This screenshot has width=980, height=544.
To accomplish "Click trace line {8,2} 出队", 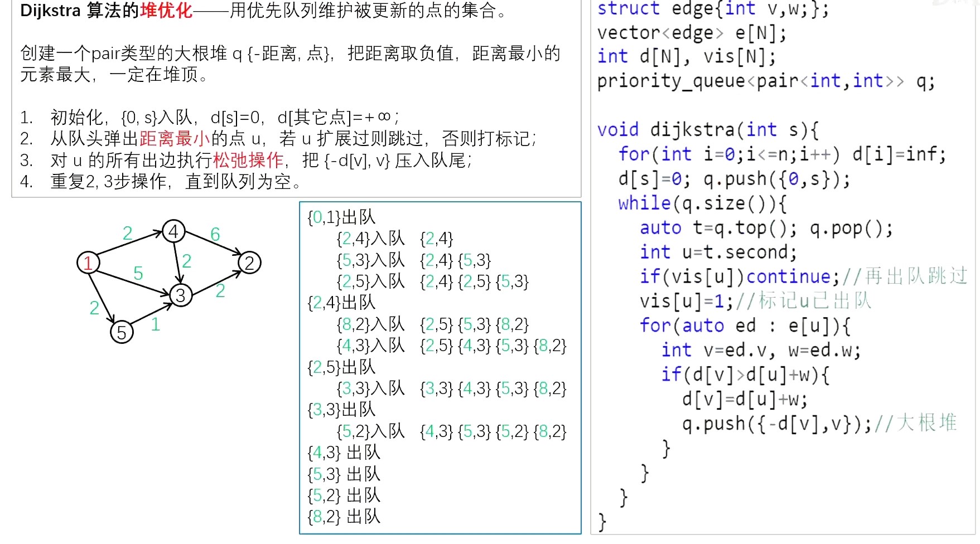I will coord(344,517).
